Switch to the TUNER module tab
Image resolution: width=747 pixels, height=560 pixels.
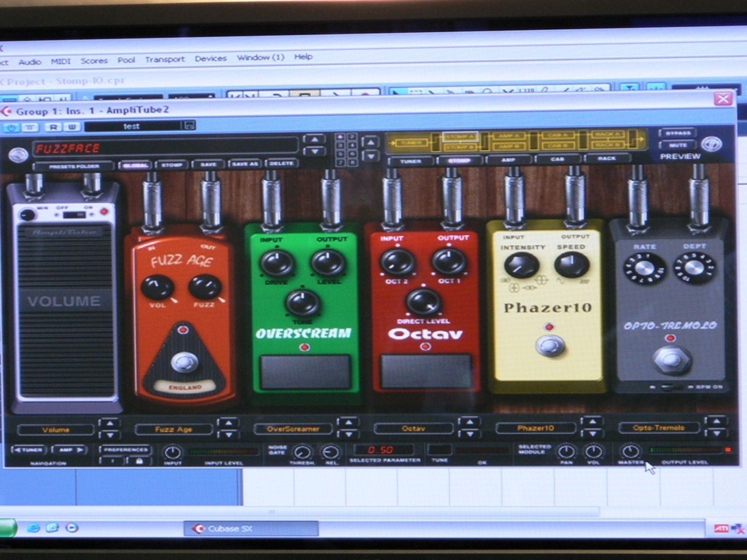(x=410, y=161)
